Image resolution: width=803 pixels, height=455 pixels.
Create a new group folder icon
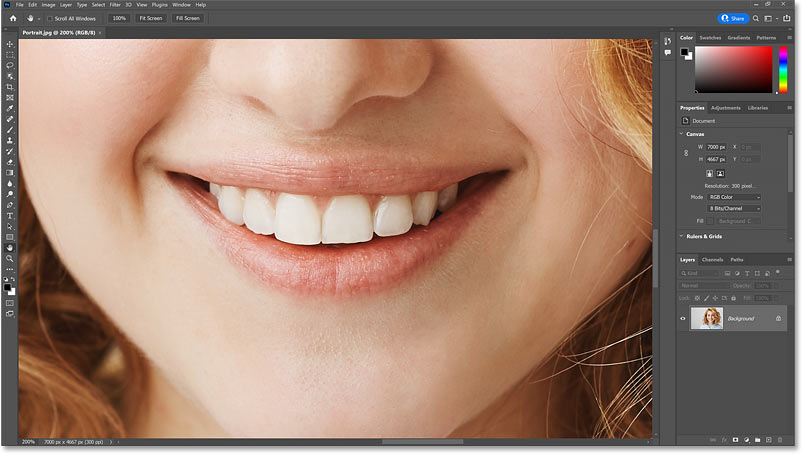tap(757, 440)
